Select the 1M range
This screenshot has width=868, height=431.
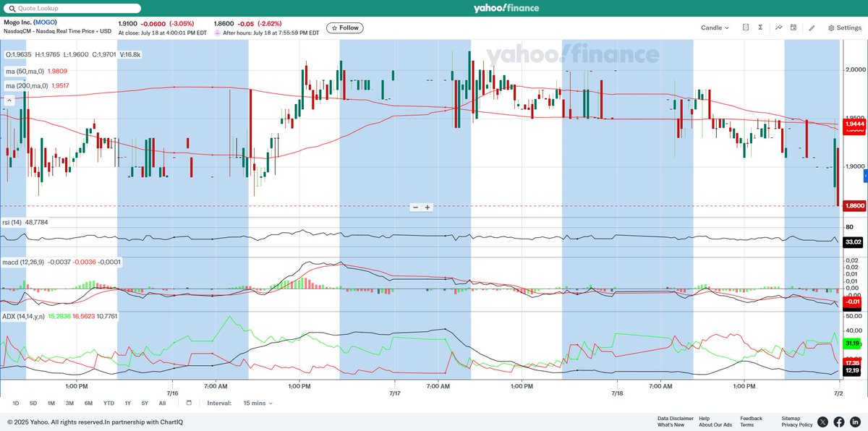(x=51, y=403)
